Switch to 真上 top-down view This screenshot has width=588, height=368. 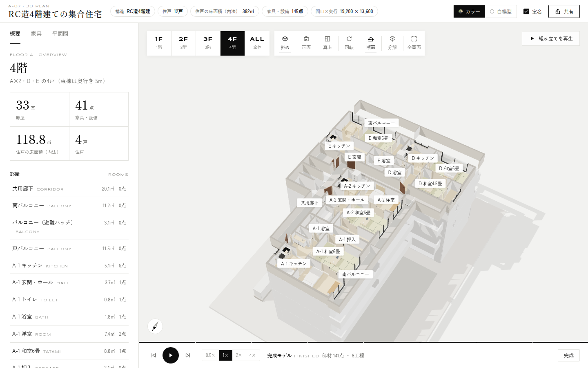[327, 43]
